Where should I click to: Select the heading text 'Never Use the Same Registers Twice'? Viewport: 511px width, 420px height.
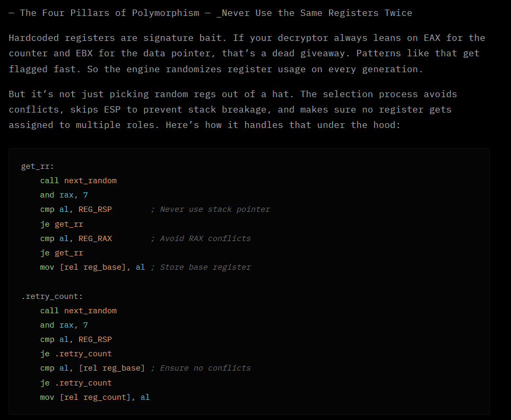coord(317,13)
